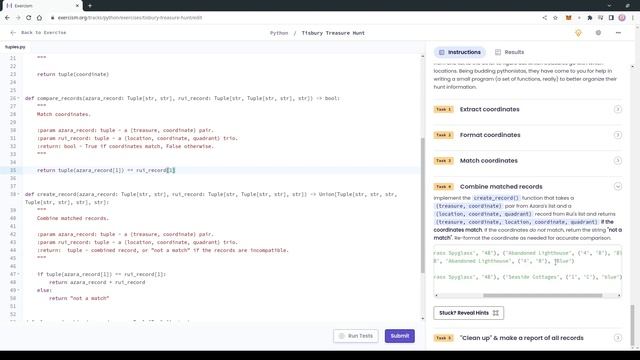Click line 48 return azara_record + rui_record
Screen dimensions: 640x360
(x=97, y=282)
